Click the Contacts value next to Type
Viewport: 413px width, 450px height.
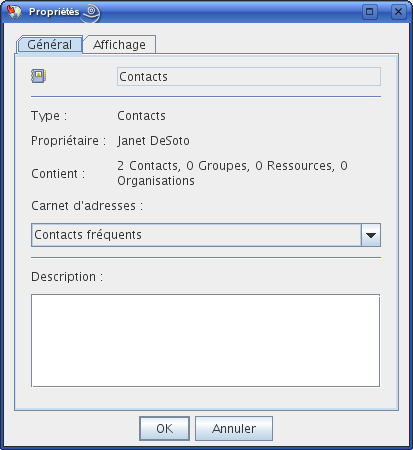click(141, 116)
